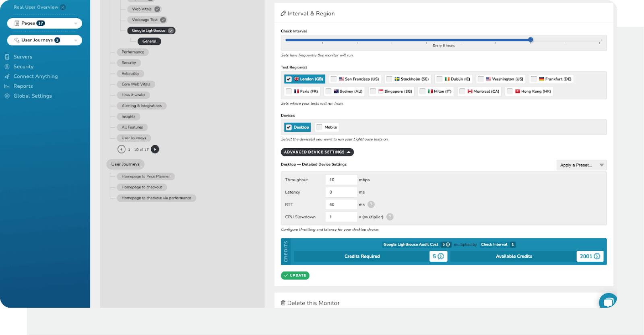Open Global Settings in the sidebar
This screenshot has height=335, width=644.
pos(33,96)
